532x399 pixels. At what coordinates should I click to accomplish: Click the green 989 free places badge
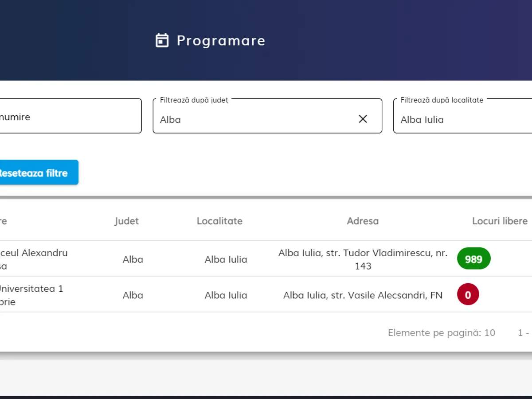point(473,259)
